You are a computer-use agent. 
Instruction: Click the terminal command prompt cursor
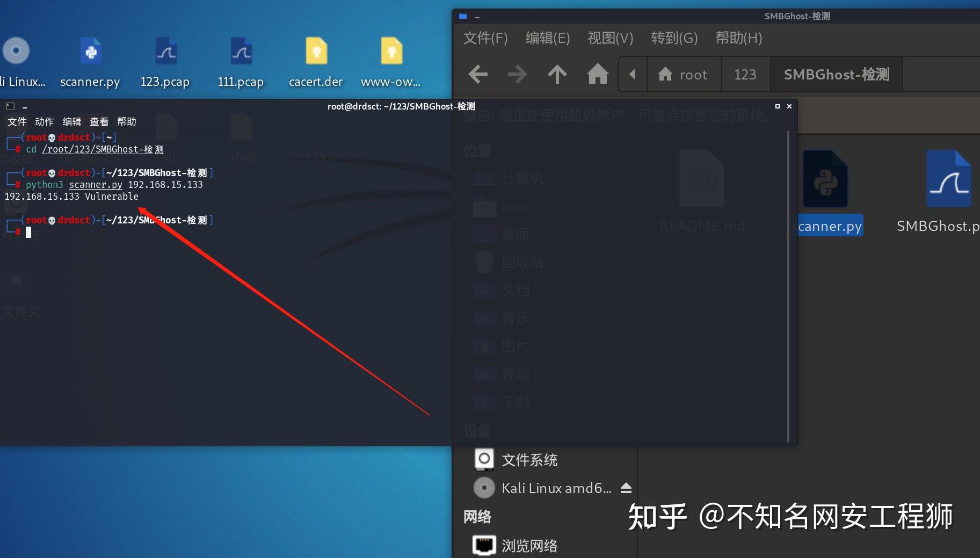pyautogui.click(x=28, y=233)
